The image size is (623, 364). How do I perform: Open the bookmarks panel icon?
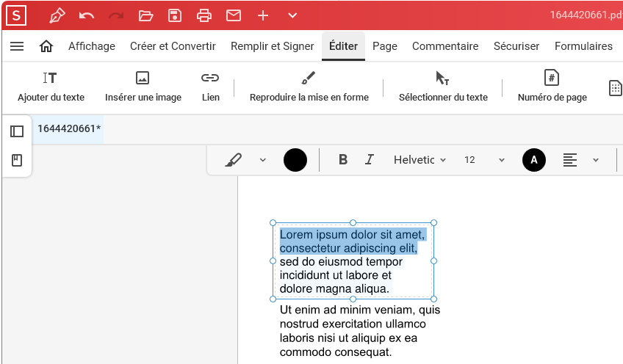pos(17,161)
